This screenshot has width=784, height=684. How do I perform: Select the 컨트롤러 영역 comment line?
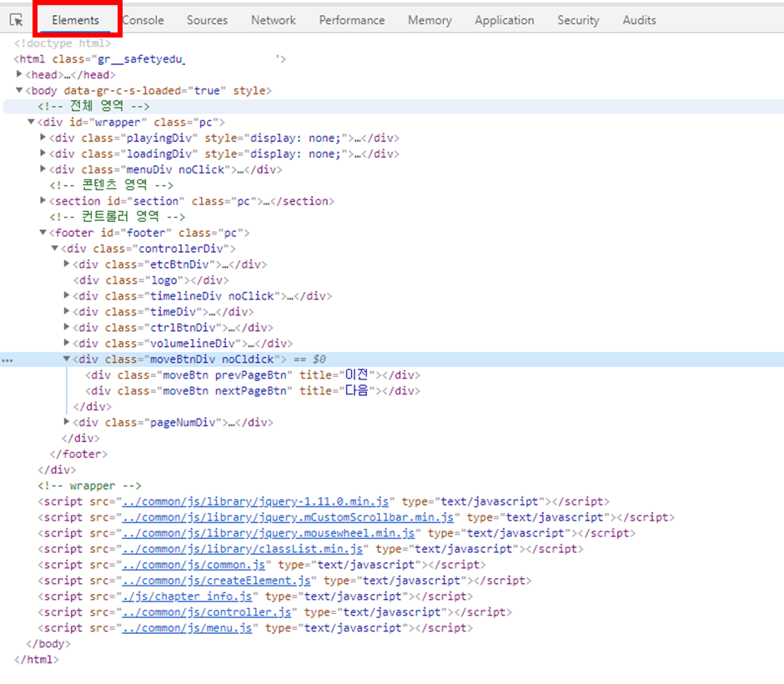pos(118,217)
